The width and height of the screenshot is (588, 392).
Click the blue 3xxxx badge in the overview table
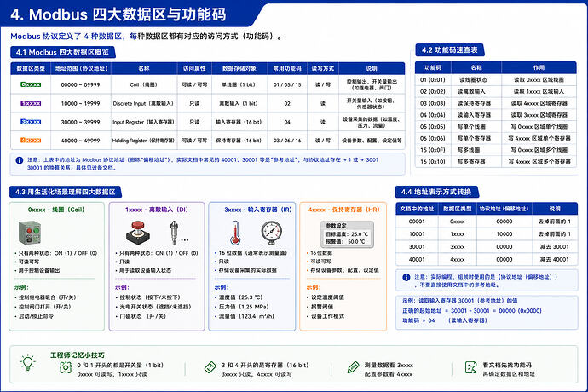(31, 122)
